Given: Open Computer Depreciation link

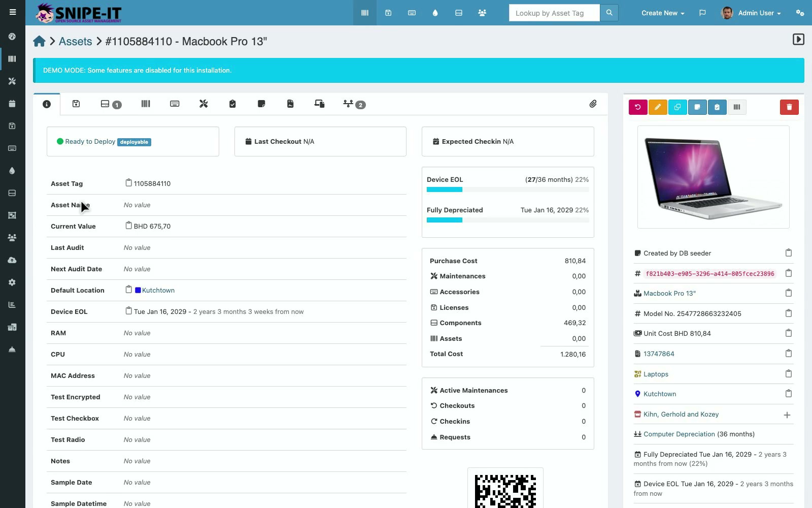Looking at the screenshot, I should coord(679,434).
